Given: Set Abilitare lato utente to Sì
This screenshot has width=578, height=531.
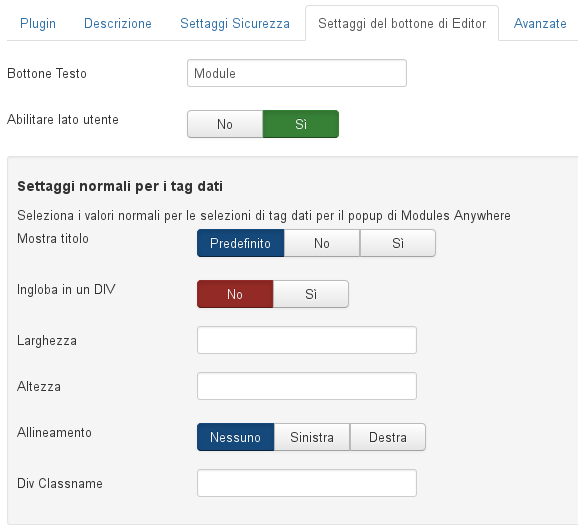Looking at the screenshot, I should pyautogui.click(x=301, y=124).
